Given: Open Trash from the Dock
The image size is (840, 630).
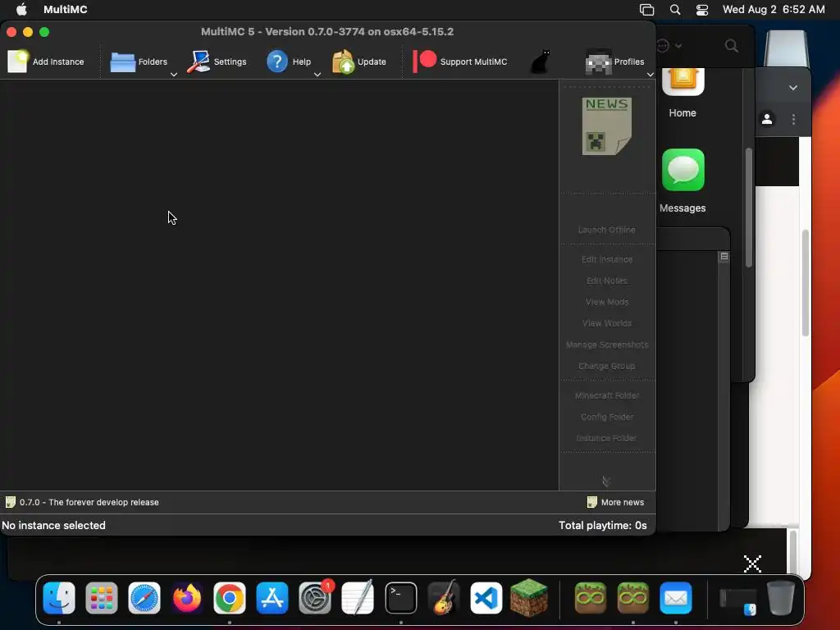Looking at the screenshot, I should click(x=781, y=598).
